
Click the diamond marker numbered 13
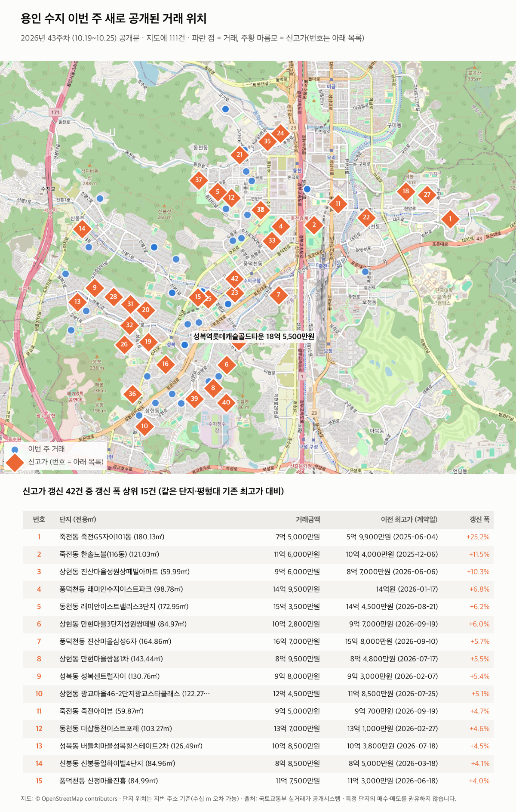point(77,301)
